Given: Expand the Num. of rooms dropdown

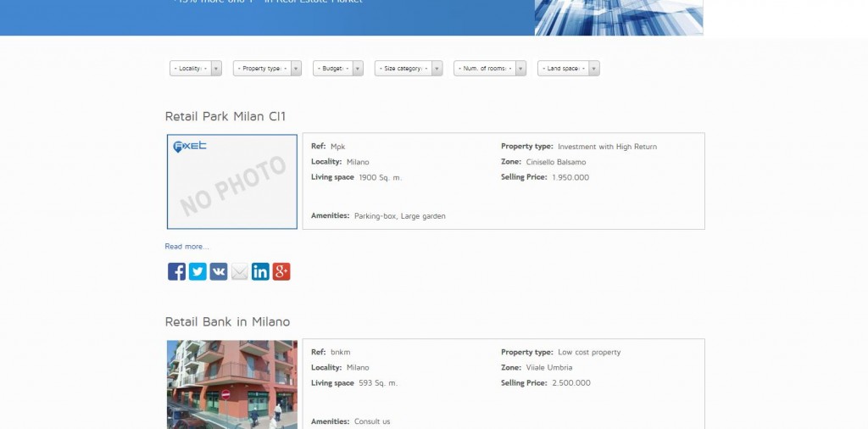Looking at the screenshot, I should click(x=490, y=69).
